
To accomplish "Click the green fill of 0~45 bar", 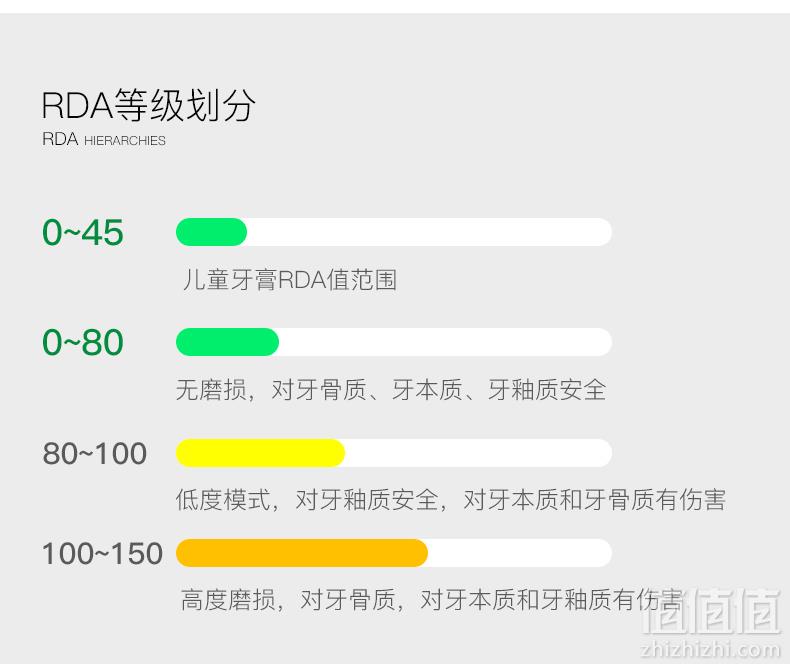I will click(211, 232).
